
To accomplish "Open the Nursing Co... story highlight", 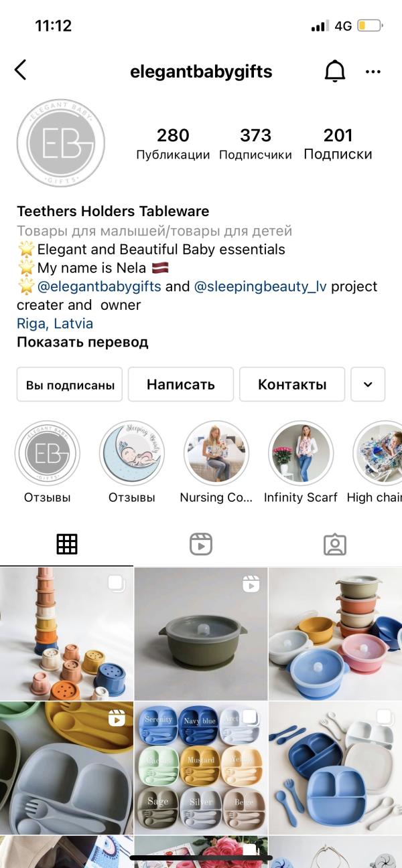I will pos(216,462).
